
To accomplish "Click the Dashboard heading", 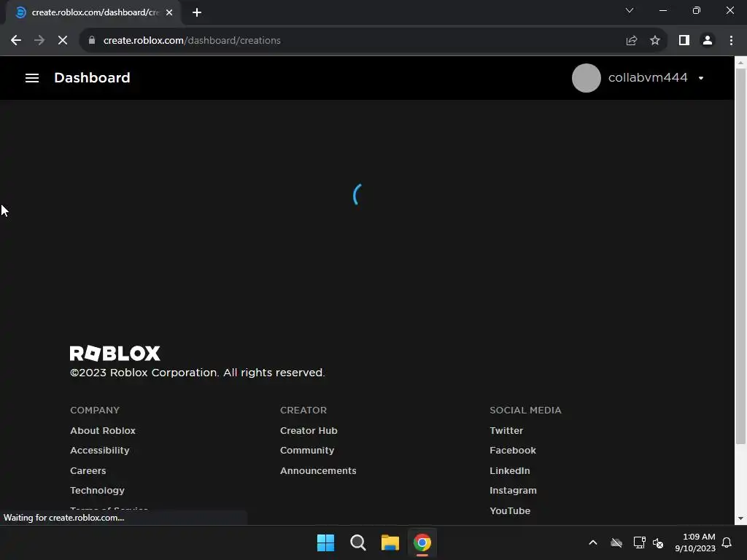I will coord(92,77).
